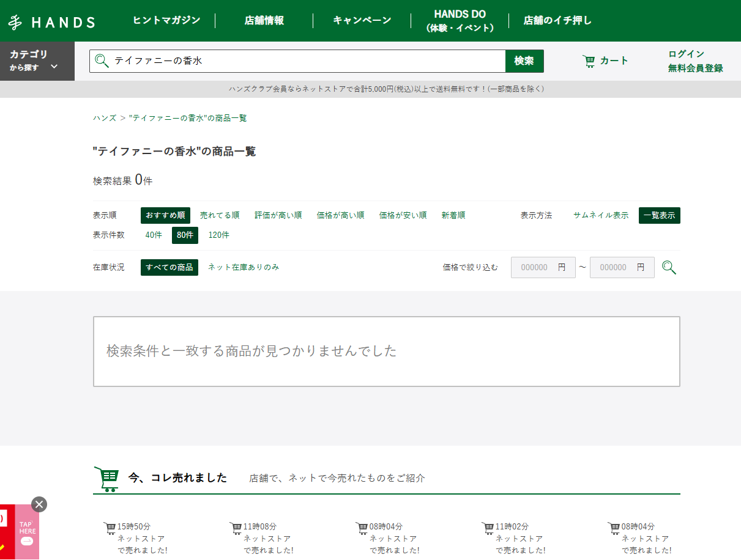Select the 80件 display count

(185, 235)
